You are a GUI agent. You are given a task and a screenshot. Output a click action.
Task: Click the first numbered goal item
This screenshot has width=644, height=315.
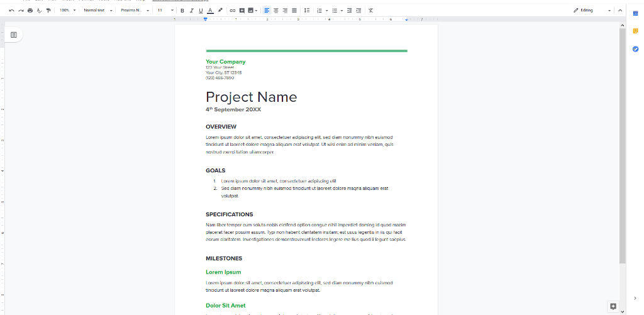pyautogui.click(x=279, y=181)
